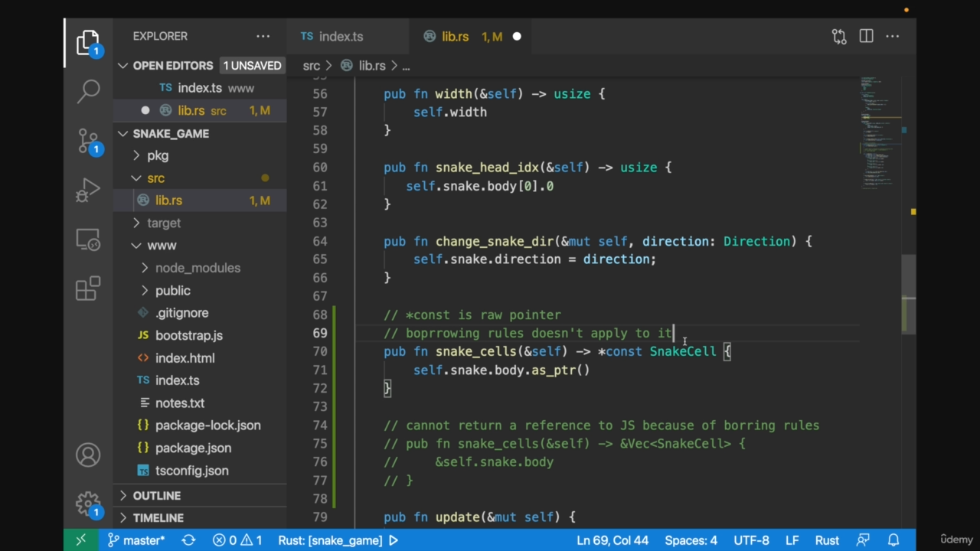Expand the pkg folder

[x=157, y=155]
